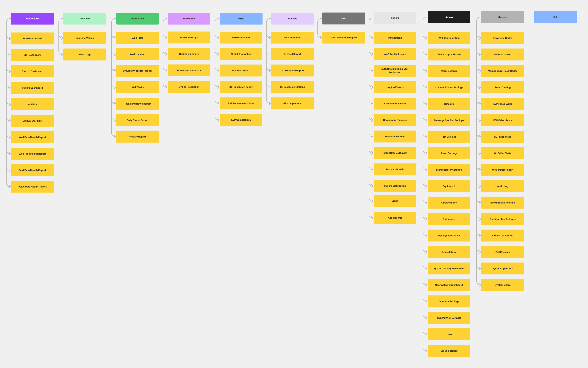Select GL Recommendations node
Image resolution: width=588 pixels, height=368 pixels.
(x=292, y=87)
